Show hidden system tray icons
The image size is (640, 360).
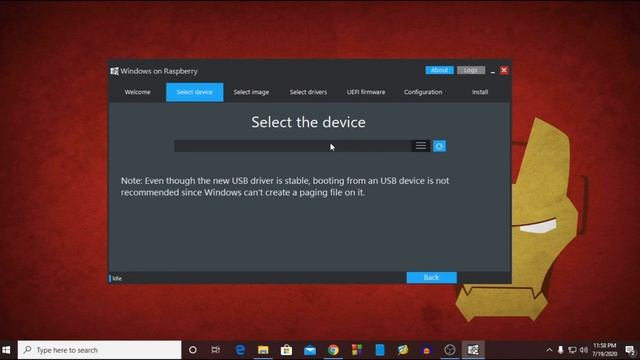pos(549,350)
